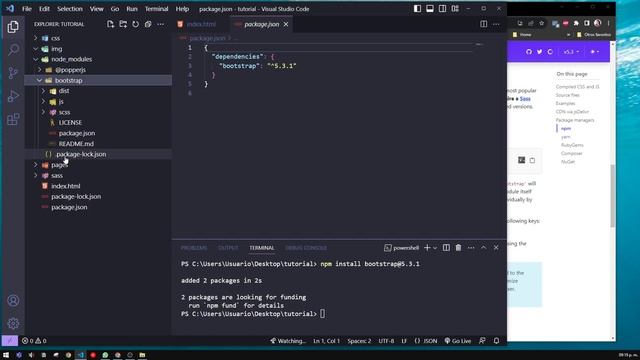The height and width of the screenshot is (360, 640).
Task: Open the customize layout button
Action: (x=455, y=9)
